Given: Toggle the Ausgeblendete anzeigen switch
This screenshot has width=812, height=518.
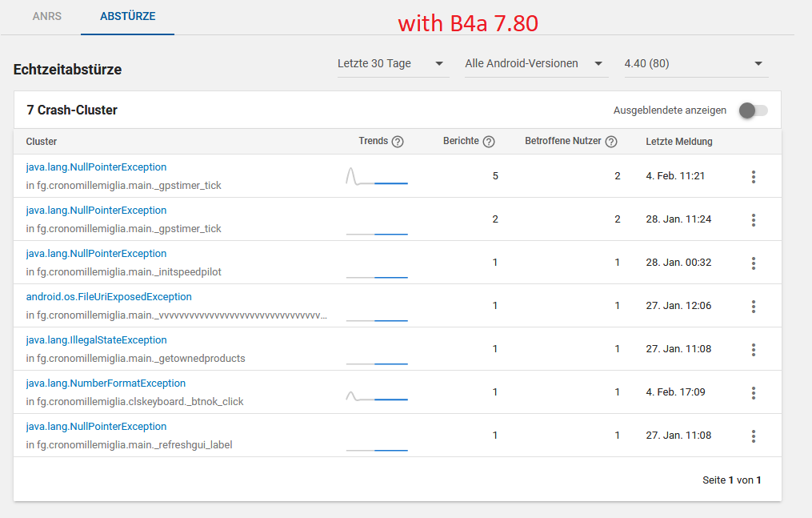Looking at the screenshot, I should 752,110.
